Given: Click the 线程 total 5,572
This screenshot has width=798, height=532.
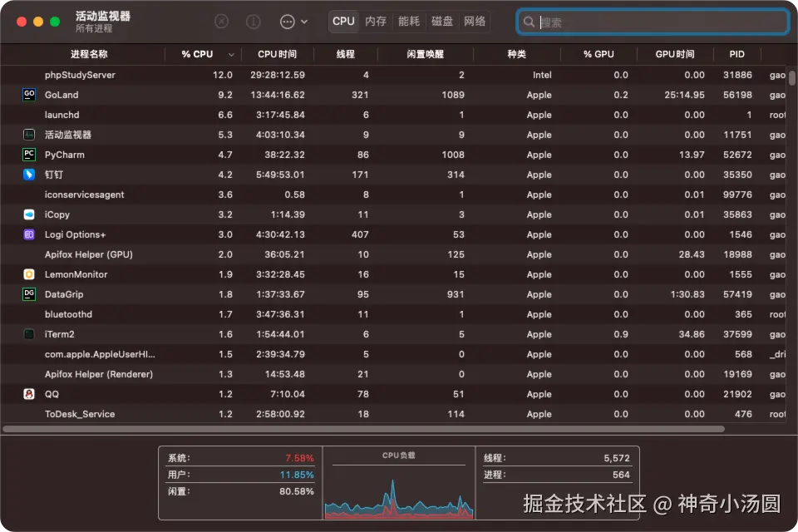Looking at the screenshot, I should coord(617,458).
